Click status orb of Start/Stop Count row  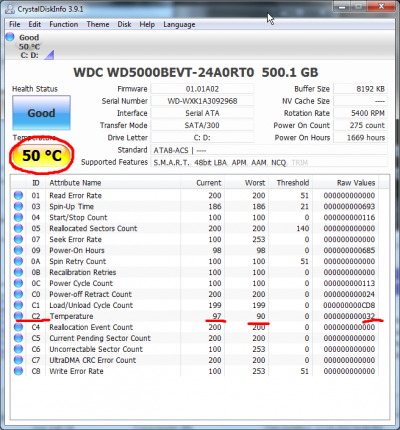18,217
